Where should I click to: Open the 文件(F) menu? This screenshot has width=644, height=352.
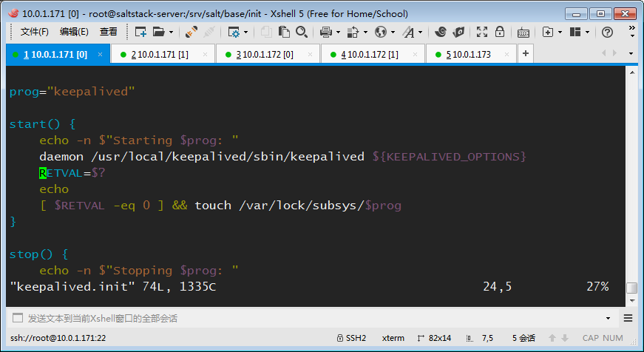(35, 32)
